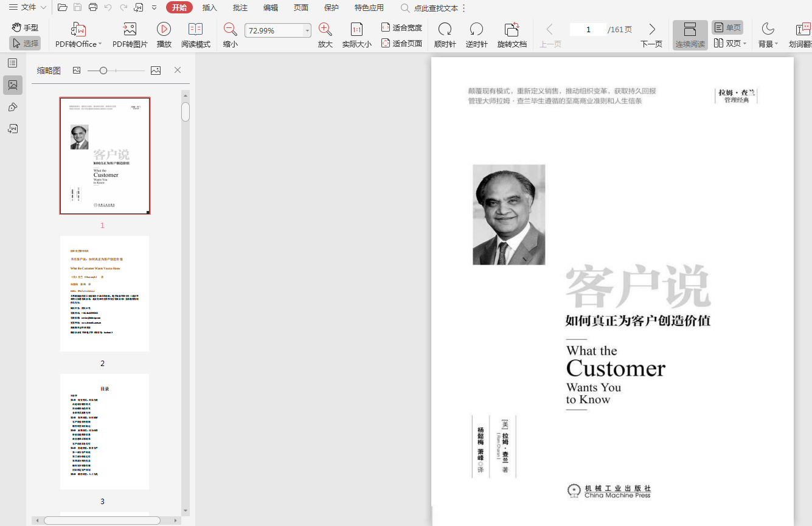Screen dimensions: 812x526
Task: Select page 1 cover thumbnail
Action: [x=105, y=156]
